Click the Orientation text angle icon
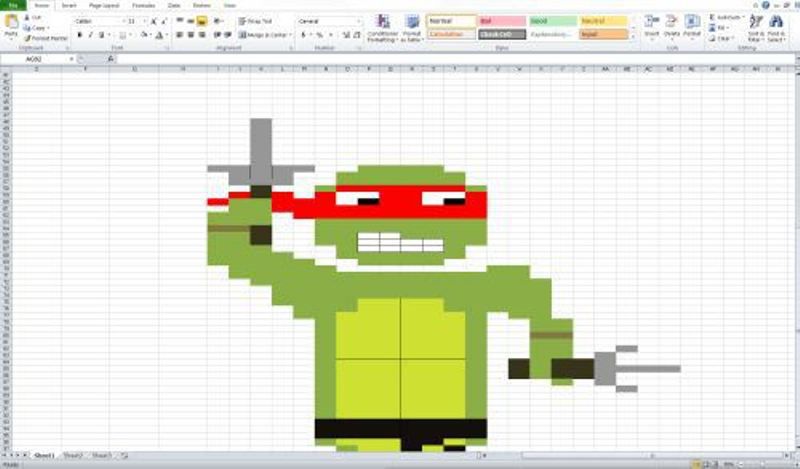Image resolution: width=800 pixels, height=469 pixels. (218, 21)
